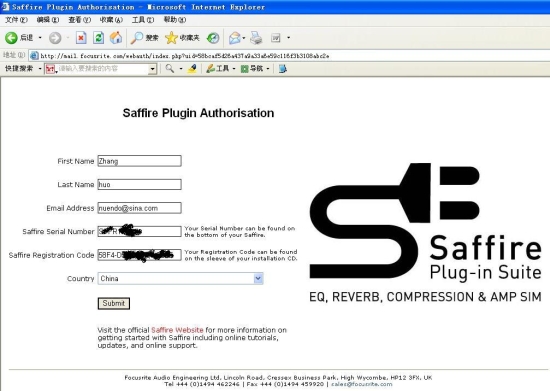Click the green Back arrow icon
This screenshot has width=550, height=391.
[x=11, y=38]
